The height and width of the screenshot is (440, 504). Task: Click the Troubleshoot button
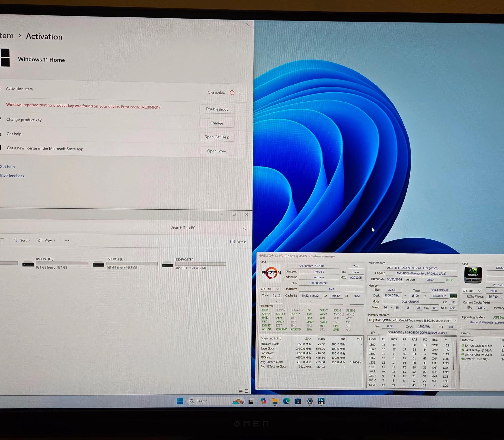click(217, 109)
